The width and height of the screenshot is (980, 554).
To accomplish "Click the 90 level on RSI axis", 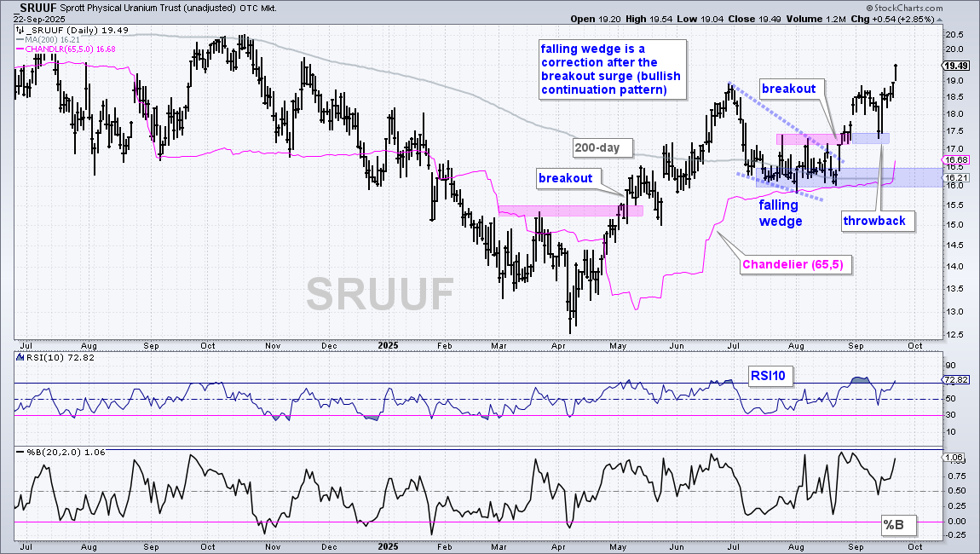I will pos(950,366).
